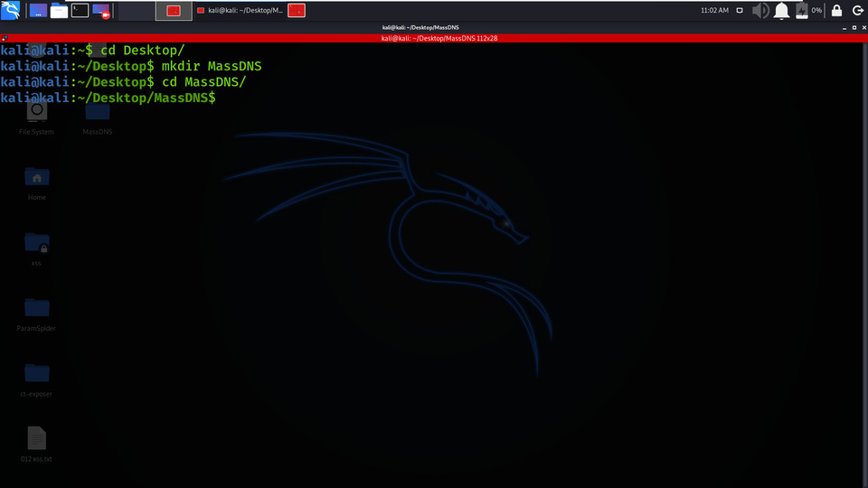This screenshot has height=488, width=868.
Task: Launch the terminal emulator from the panel
Action: click(80, 10)
